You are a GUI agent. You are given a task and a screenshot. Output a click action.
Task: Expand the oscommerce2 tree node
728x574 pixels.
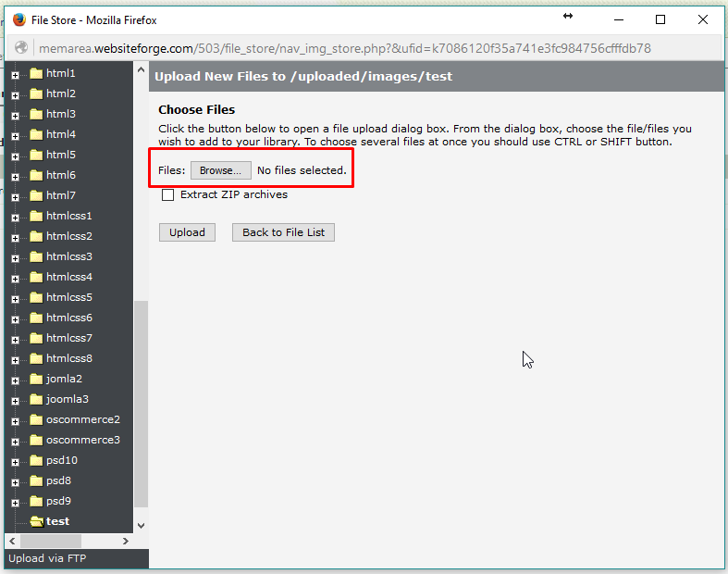16,421
